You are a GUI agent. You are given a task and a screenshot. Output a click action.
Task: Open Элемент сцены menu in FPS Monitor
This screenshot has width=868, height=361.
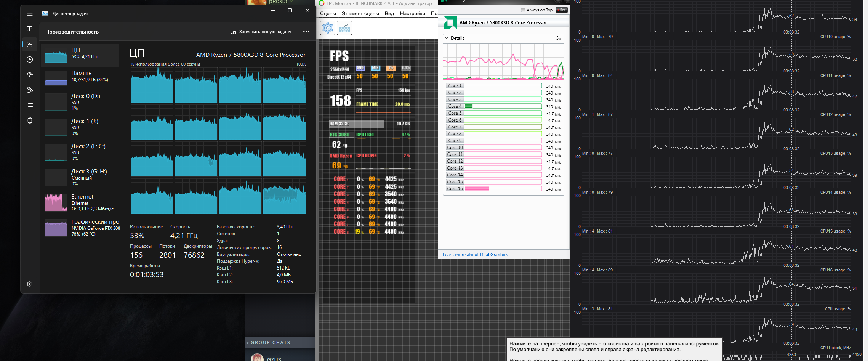point(360,14)
